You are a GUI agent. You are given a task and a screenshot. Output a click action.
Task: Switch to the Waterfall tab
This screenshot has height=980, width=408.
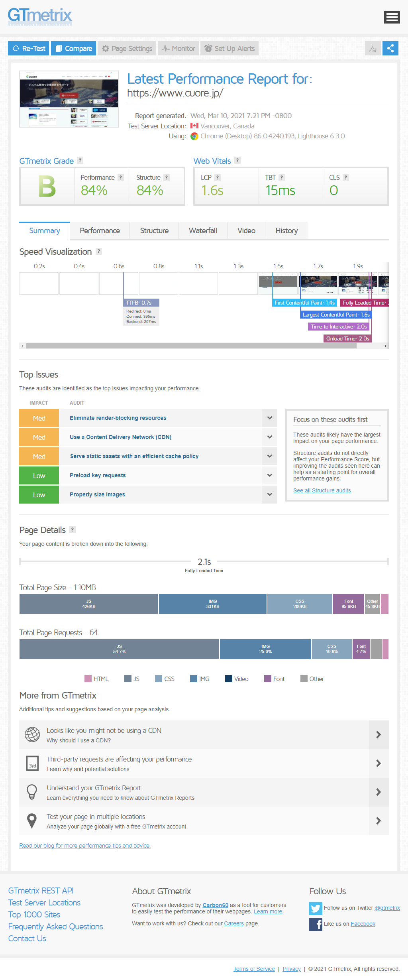tap(203, 231)
